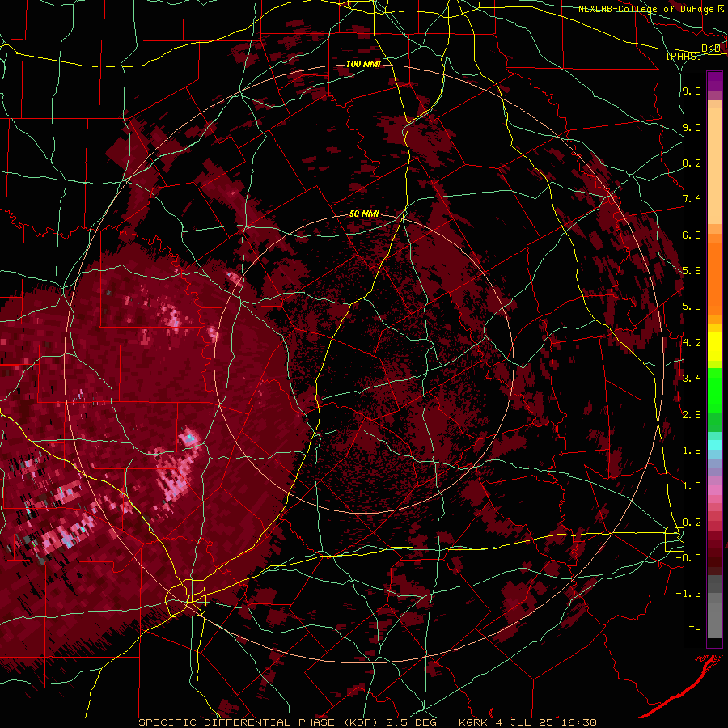Viewport: 728px width, 728px height.
Task: Click the 2.6 value on color scale
Action: click(x=692, y=415)
